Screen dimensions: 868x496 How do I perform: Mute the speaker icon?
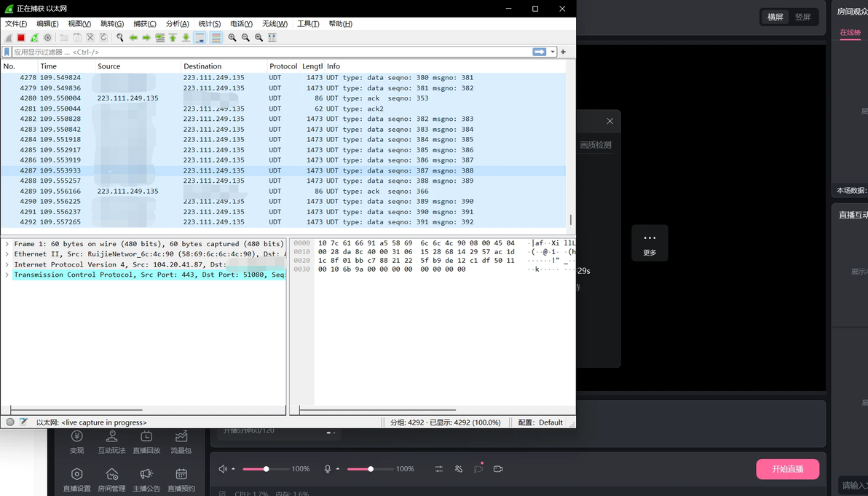(223, 469)
